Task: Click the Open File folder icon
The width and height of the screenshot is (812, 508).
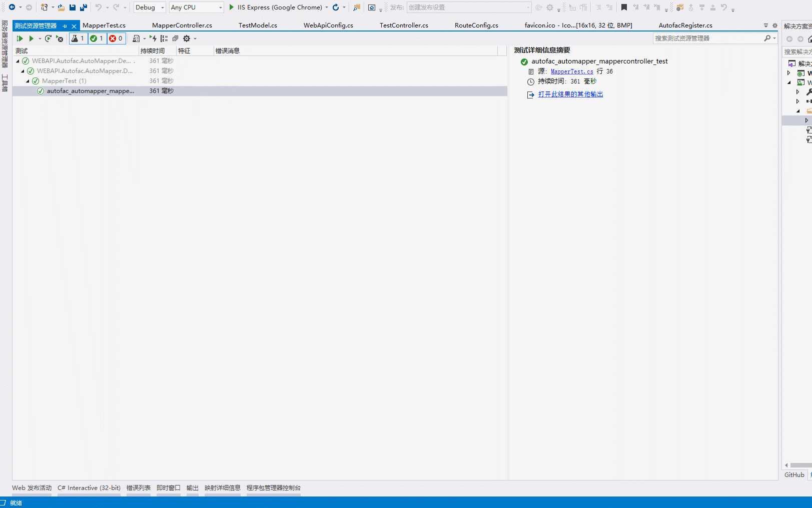Action: [x=61, y=7]
